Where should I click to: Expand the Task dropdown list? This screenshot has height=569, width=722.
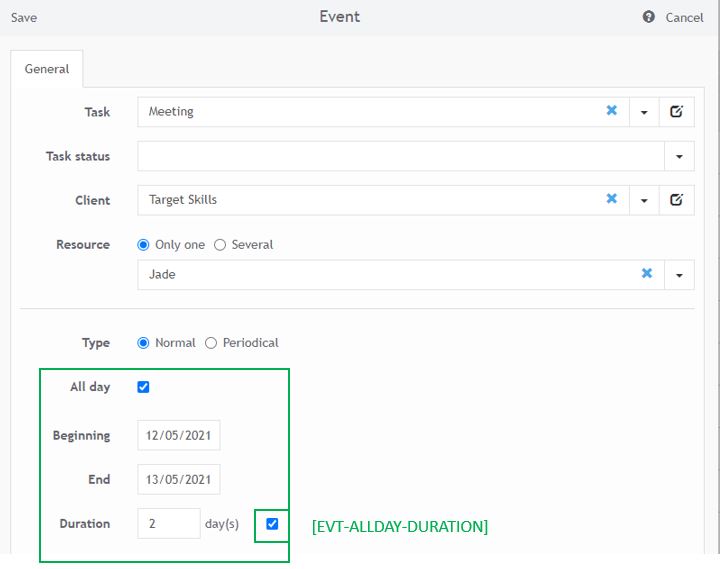[644, 112]
